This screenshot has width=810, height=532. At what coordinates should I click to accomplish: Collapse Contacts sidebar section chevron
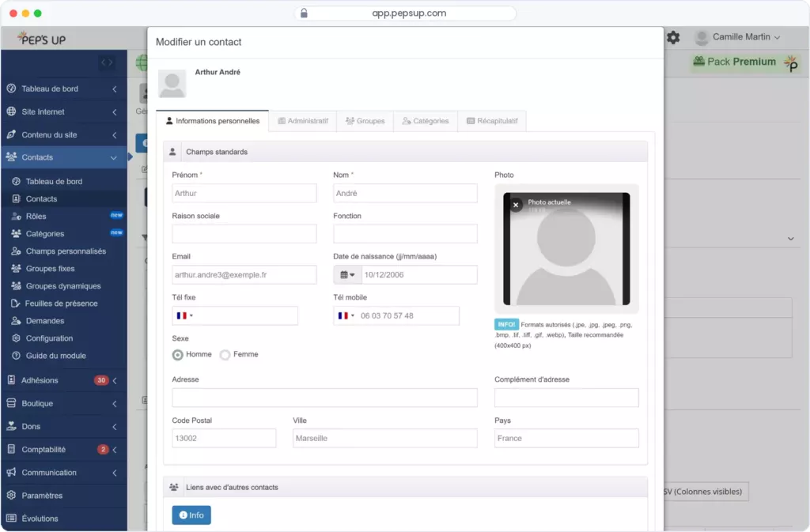113,157
